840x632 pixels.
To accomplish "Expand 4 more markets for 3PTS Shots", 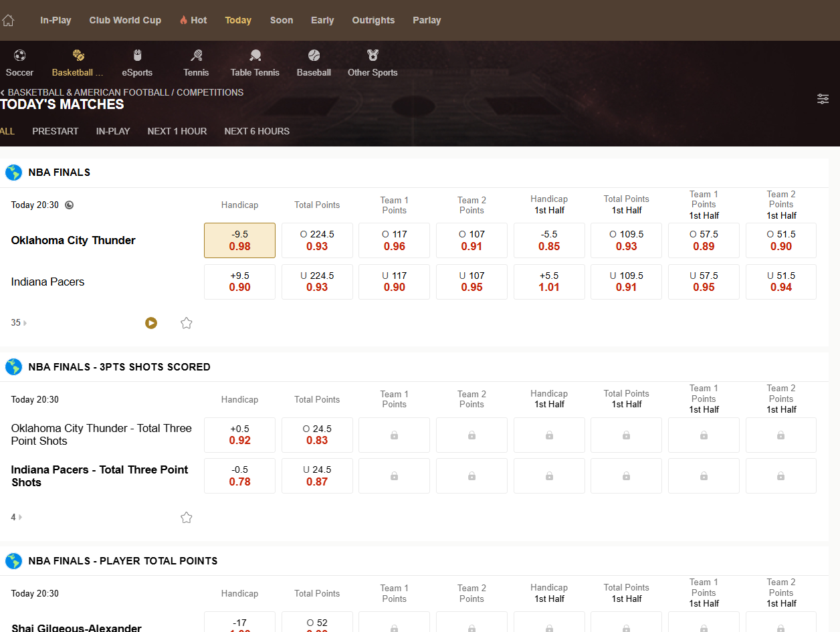I will click(16, 518).
